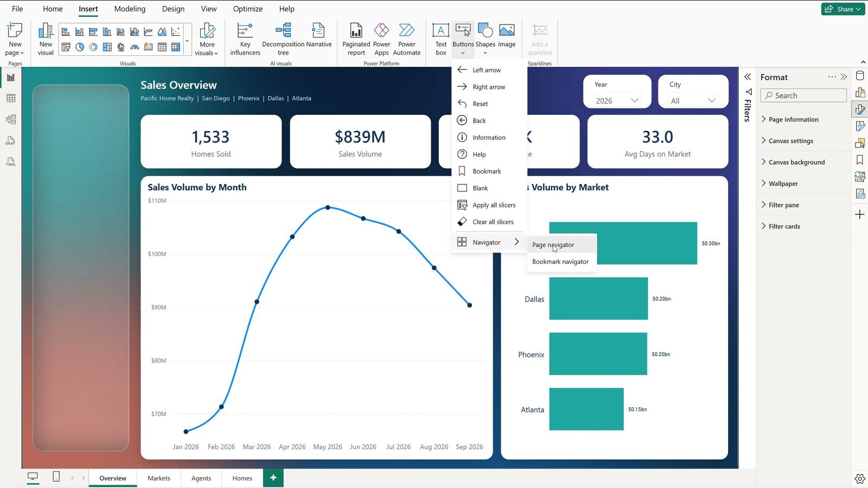Image resolution: width=868 pixels, height=488 pixels.
Task: Insert a pie chart visual
Action: pos(80,47)
